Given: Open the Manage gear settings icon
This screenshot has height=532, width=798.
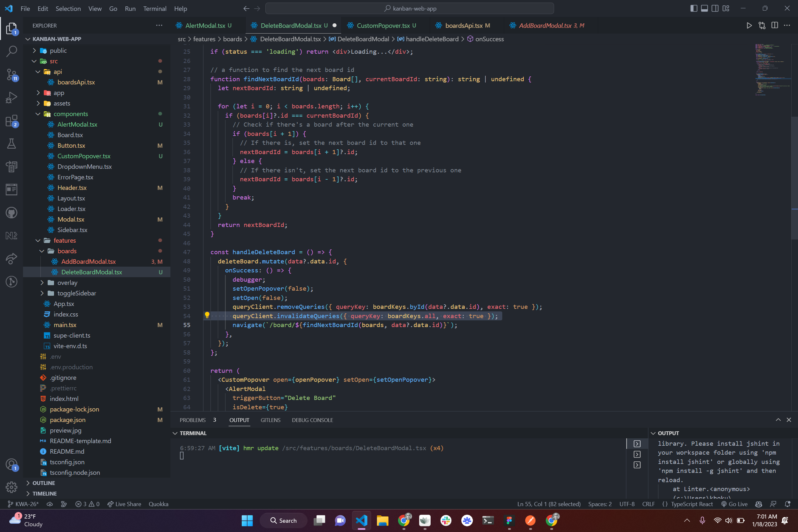Looking at the screenshot, I should pyautogui.click(x=12, y=487).
